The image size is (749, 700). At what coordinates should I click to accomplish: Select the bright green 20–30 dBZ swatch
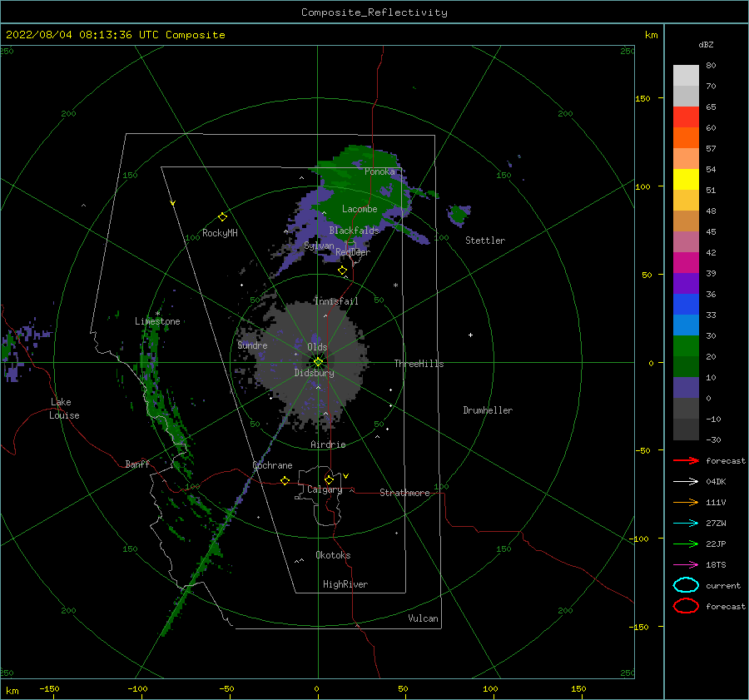point(686,346)
